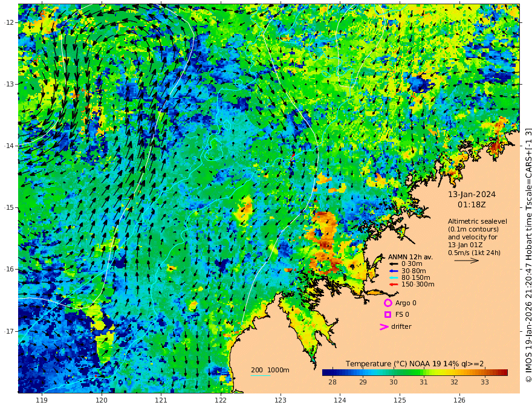Screen dimensions: 532x411
Task: Click the 0.5m/s velocity scale arrow
Action: (467, 261)
